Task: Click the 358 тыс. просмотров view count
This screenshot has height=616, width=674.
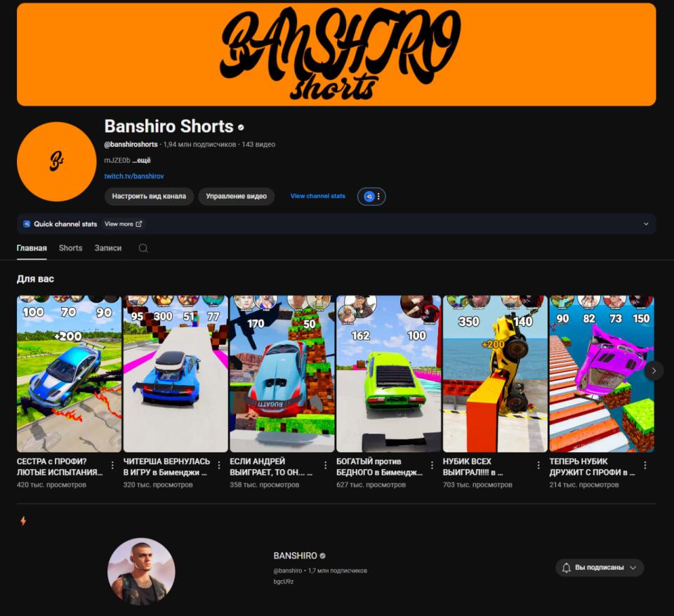Action: (x=265, y=485)
